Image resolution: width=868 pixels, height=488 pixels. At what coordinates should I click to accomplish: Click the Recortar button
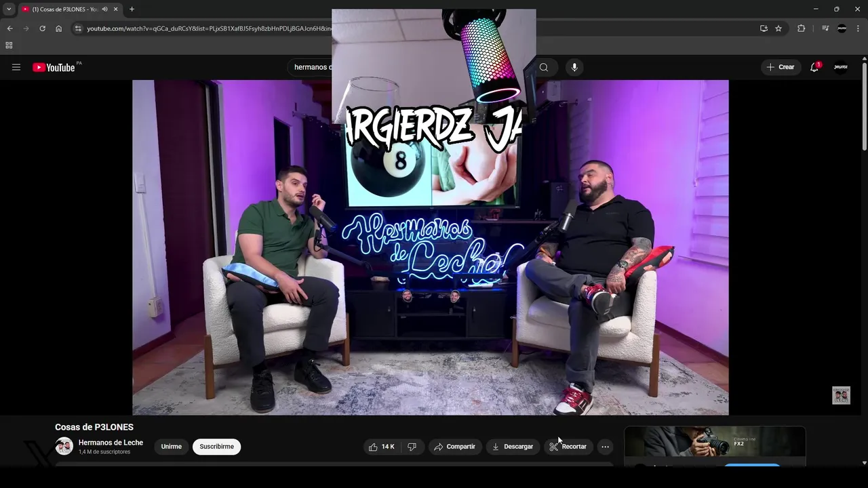click(x=568, y=447)
